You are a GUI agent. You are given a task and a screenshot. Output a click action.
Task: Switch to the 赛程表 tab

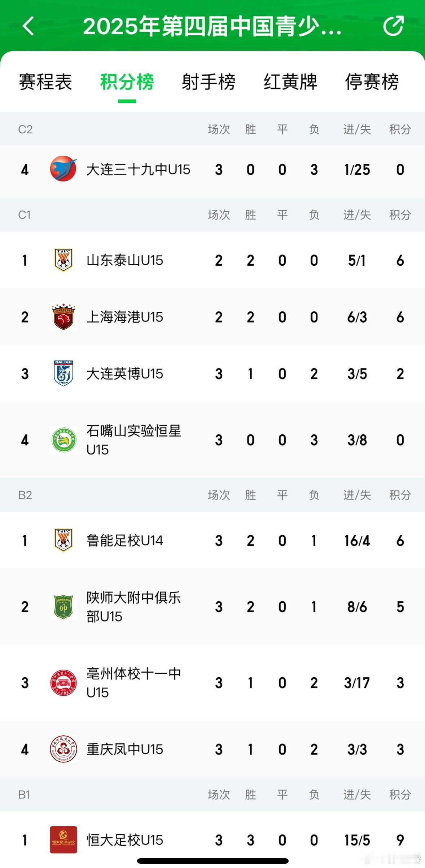[x=45, y=82]
